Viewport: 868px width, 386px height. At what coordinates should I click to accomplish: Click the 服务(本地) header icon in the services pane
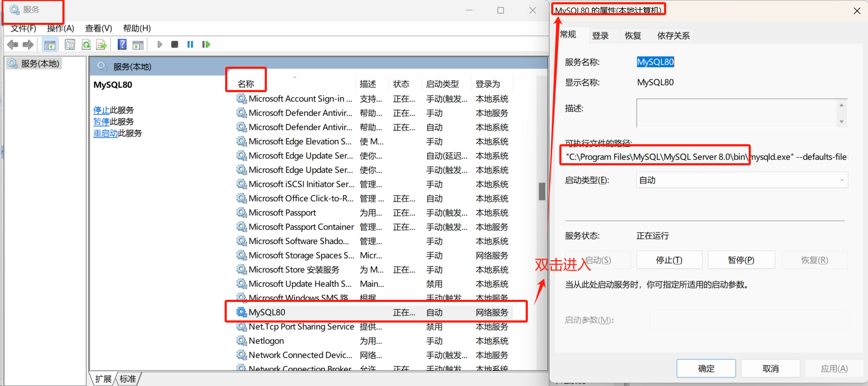point(101,67)
